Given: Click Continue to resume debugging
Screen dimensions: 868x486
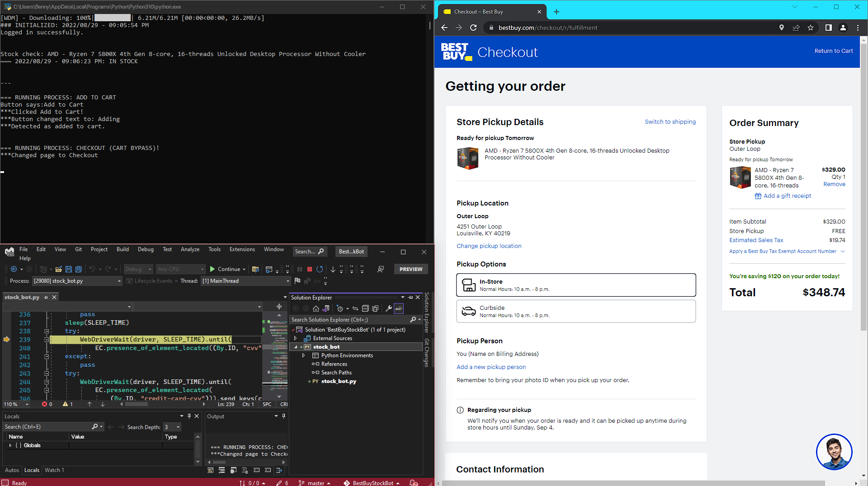Looking at the screenshot, I should 225,269.
